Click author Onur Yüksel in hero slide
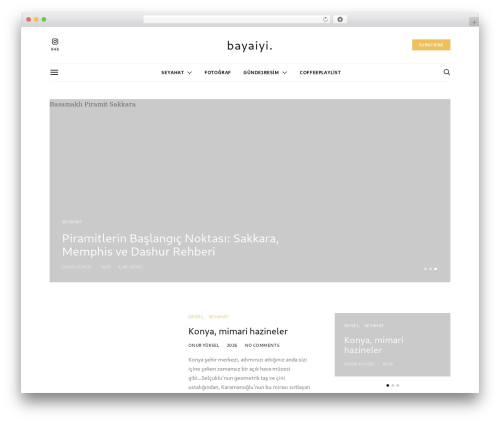The width and height of the screenshot is (500, 423). tap(77, 267)
